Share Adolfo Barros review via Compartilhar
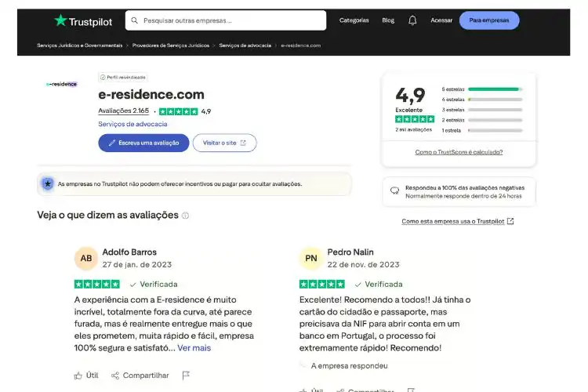588x392 pixels. coord(140,375)
